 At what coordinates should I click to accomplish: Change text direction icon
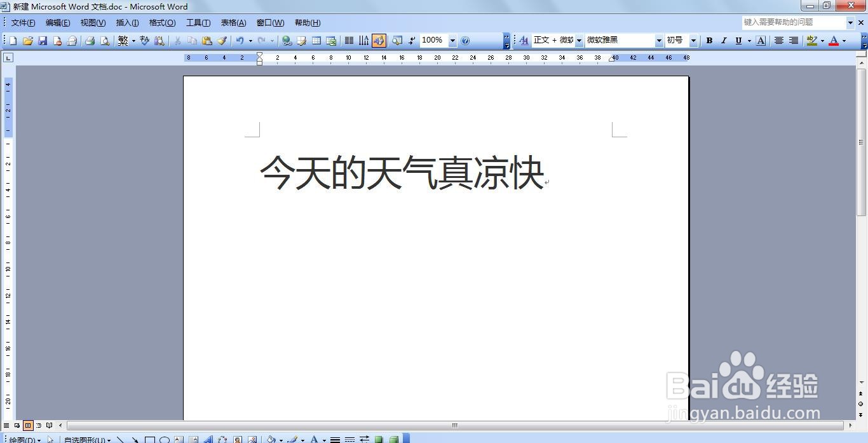point(363,41)
